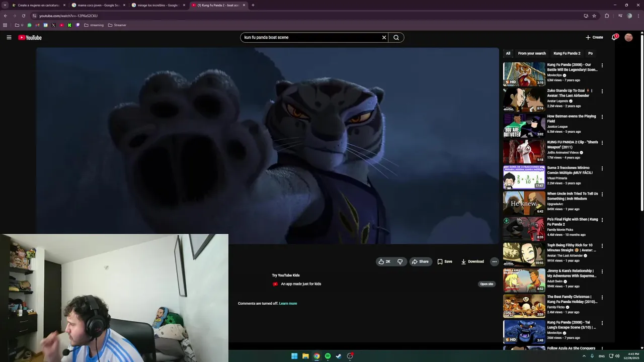Screen dimensions: 644x362
Task: Open Jimmy & Kara's Relationship video title
Action: click(x=572, y=274)
